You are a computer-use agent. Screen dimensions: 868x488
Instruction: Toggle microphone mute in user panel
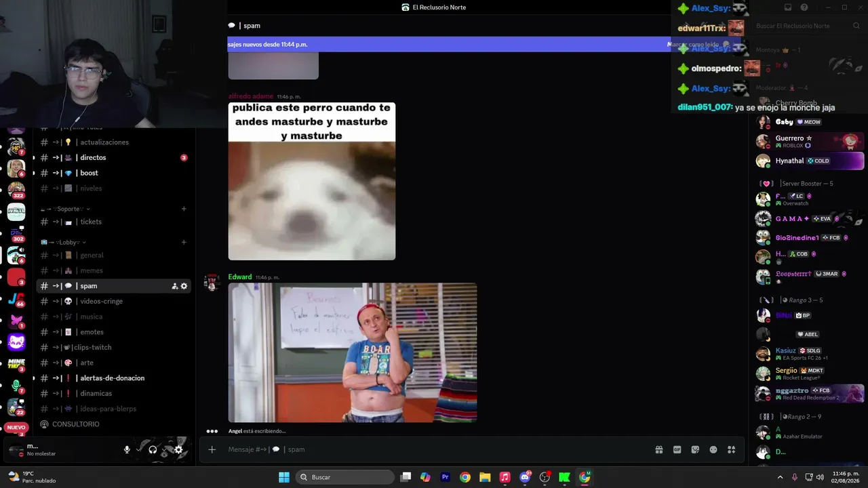[x=127, y=449]
